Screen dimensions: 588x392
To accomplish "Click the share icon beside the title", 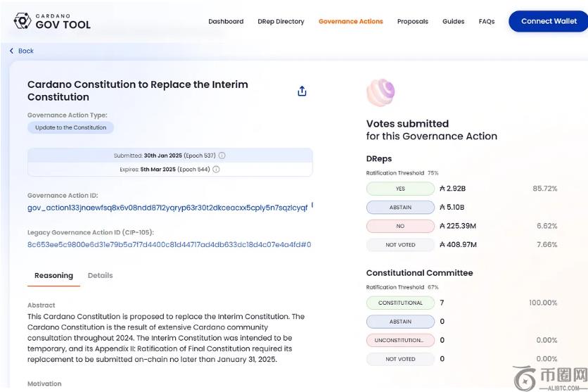I will point(302,91).
